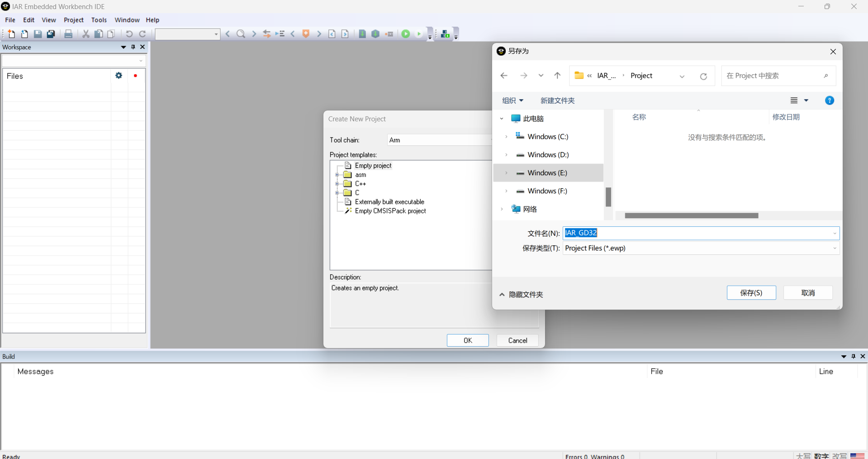Click the Find magnifier icon in toolbar
Image resolution: width=868 pixels, height=459 pixels.
click(x=241, y=34)
